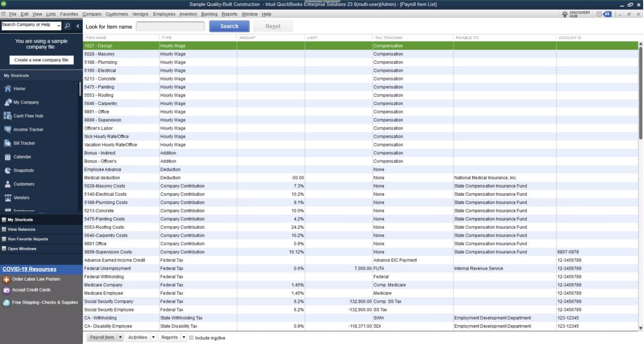This screenshot has width=644, height=344.
Task: Click the QuickBooks logo icon in title bar
Action: tap(4, 4)
